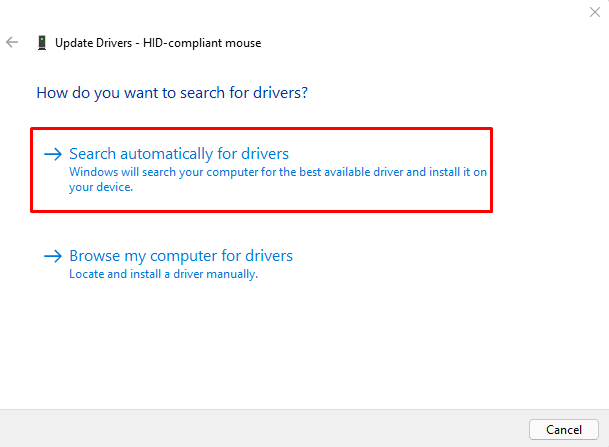The image size is (609, 447).
Task: Click 'Locate and install a driver manually' text
Action: click(x=163, y=274)
